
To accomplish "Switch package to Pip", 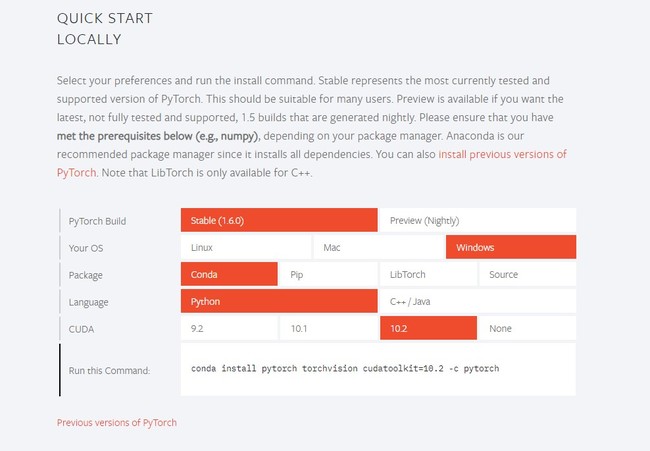I will click(x=328, y=274).
